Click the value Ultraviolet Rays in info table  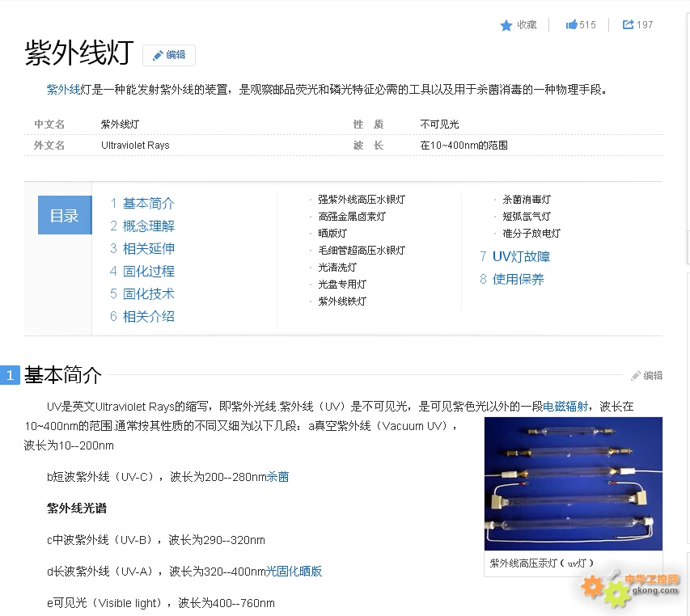tap(135, 146)
